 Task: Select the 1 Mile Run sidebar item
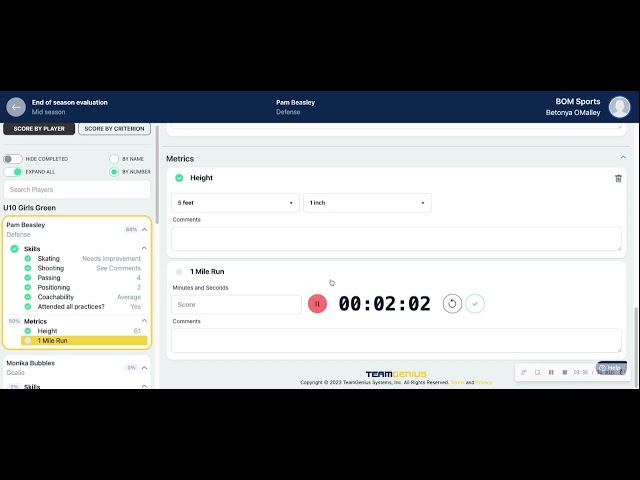(84, 340)
